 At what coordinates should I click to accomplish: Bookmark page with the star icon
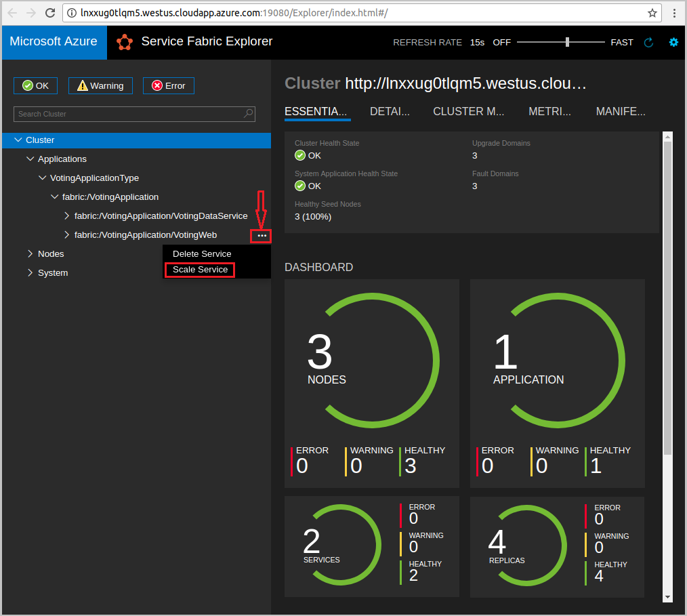pos(652,13)
